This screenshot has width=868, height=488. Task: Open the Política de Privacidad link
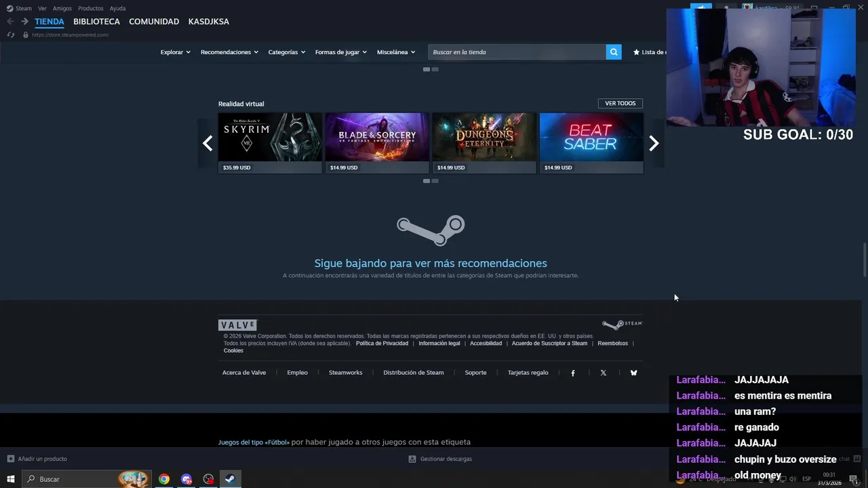(x=382, y=344)
